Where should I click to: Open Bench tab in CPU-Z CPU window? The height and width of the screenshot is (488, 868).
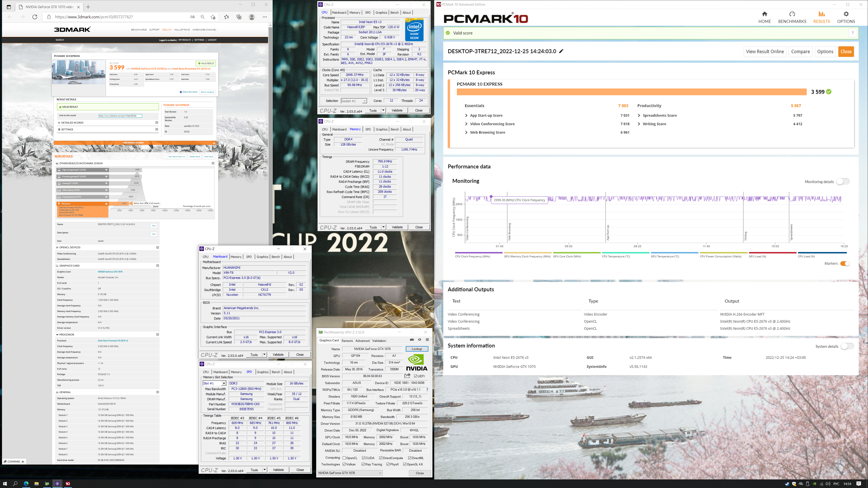(394, 12)
